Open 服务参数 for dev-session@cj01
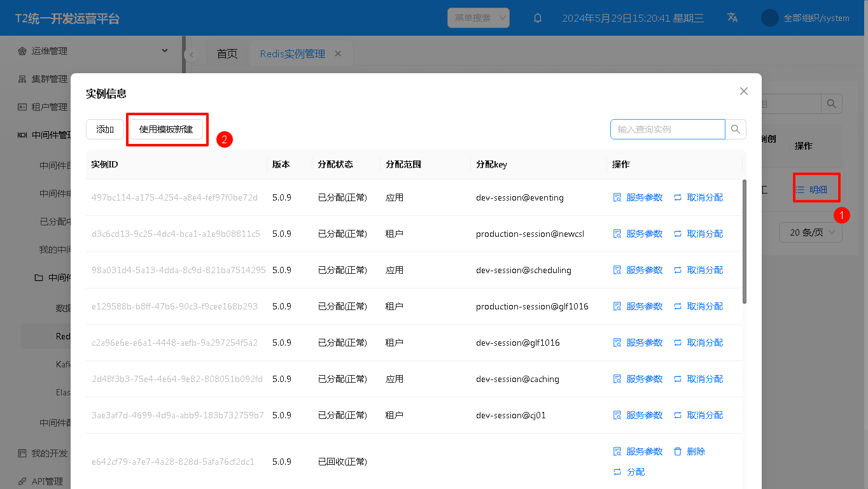868x489 pixels. pos(638,415)
